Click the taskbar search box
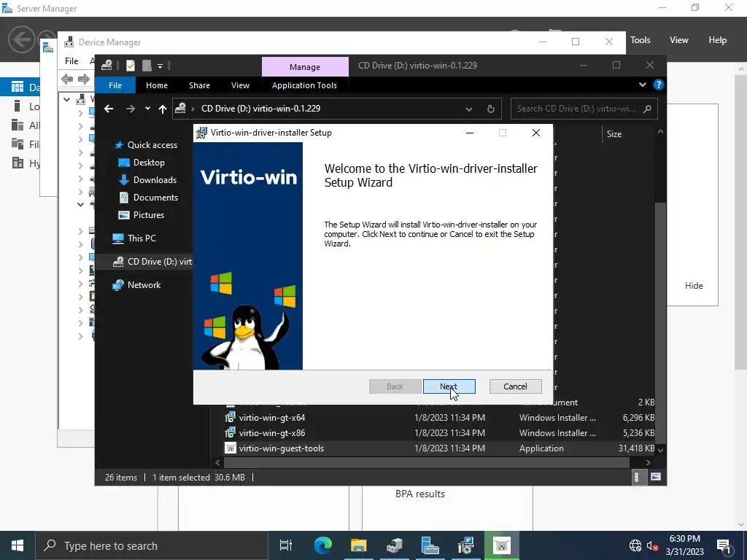 152,545
